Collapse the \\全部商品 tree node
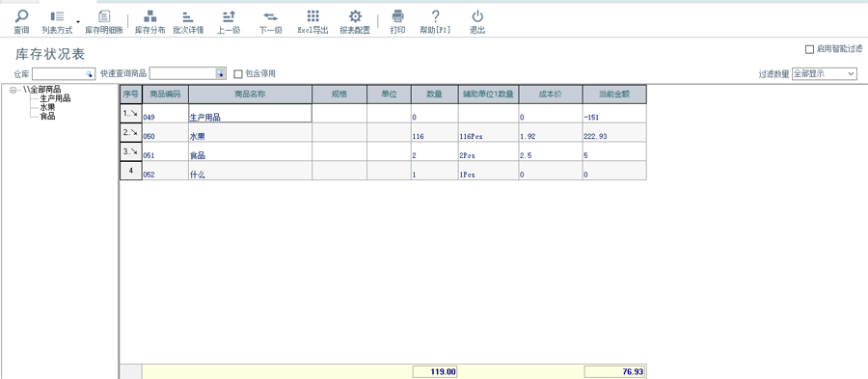Viewport: 868px width, 379px height. (x=14, y=89)
